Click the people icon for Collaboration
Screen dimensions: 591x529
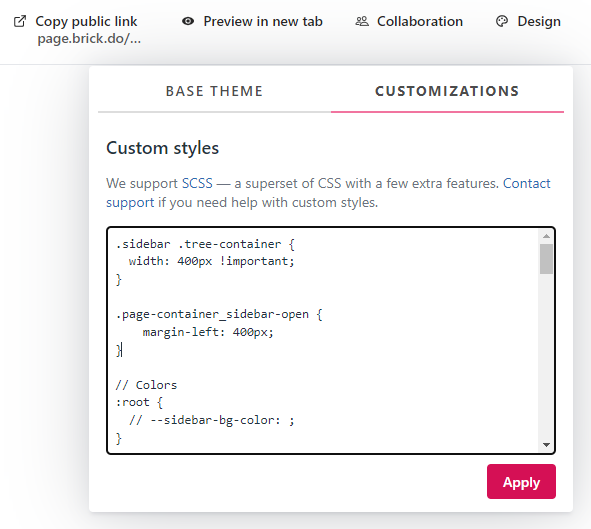pos(362,21)
